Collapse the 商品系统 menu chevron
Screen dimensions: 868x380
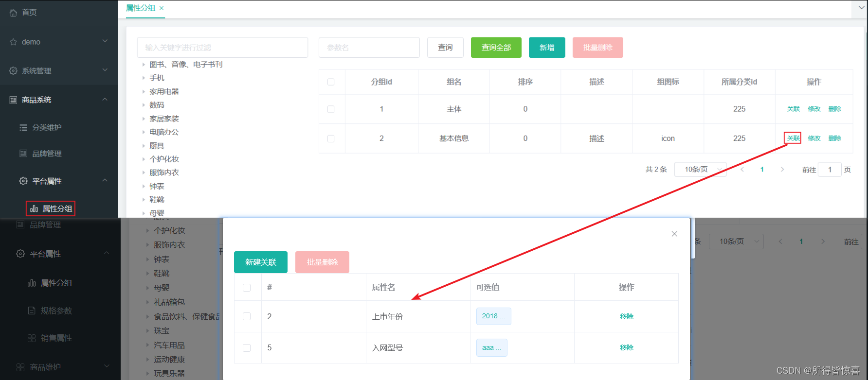[105, 100]
